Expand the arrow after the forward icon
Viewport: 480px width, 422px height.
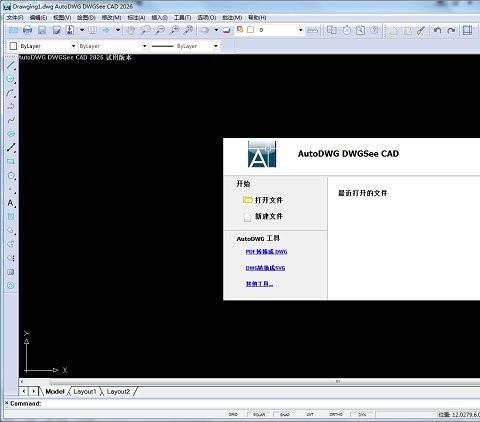coord(118,30)
